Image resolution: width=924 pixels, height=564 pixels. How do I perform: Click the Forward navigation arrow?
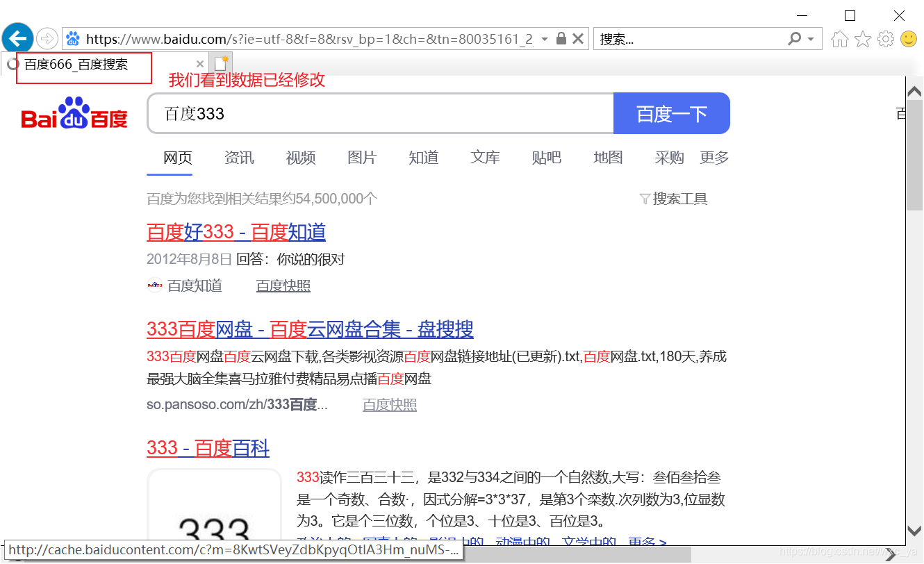pyautogui.click(x=47, y=38)
